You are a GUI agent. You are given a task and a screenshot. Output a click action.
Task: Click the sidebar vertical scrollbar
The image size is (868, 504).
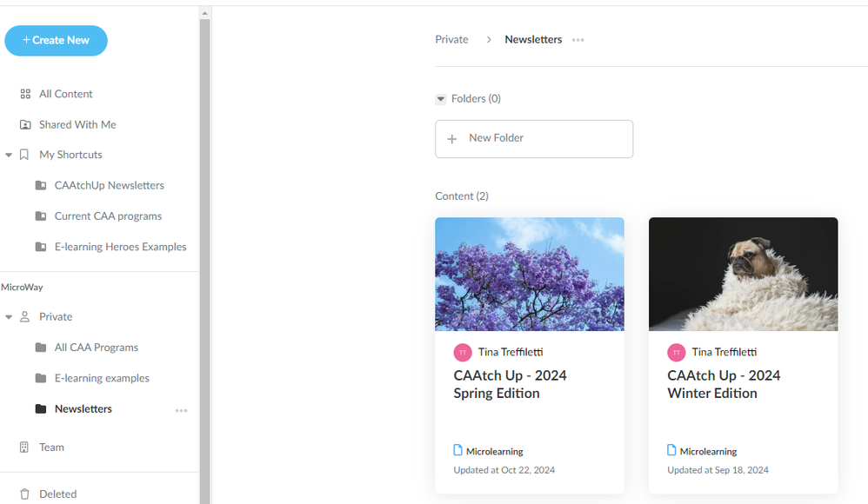point(205,261)
